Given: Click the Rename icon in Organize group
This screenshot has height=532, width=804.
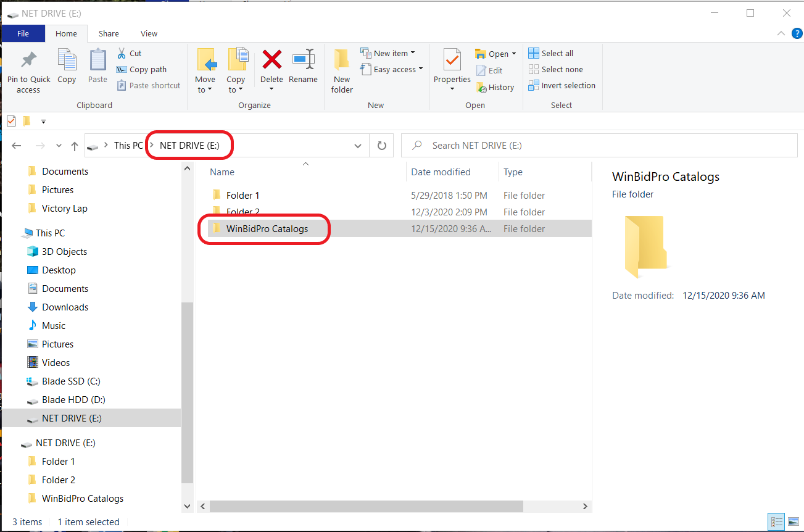Looking at the screenshot, I should (304, 59).
